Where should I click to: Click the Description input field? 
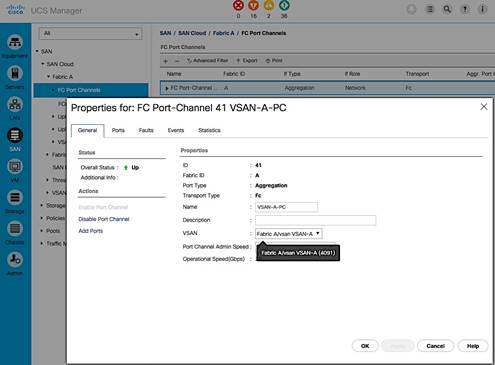(x=315, y=220)
